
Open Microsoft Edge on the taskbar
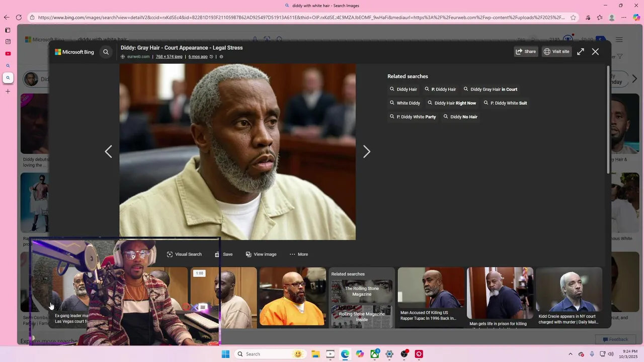click(345, 354)
